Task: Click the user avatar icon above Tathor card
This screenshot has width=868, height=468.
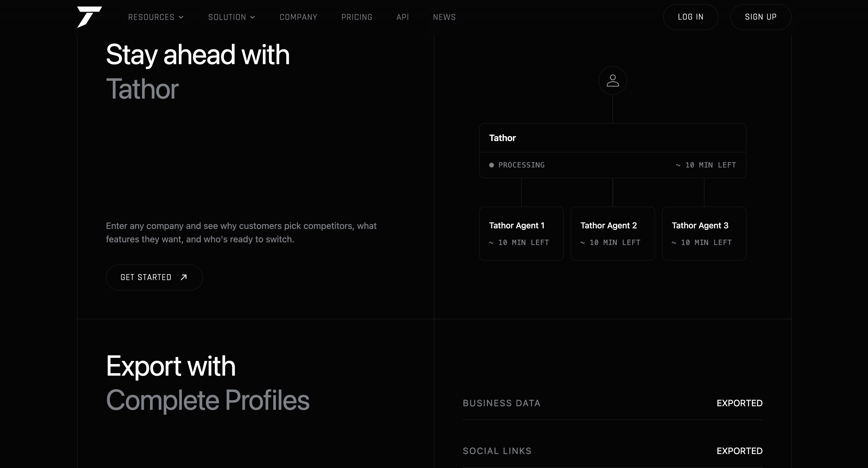Action: click(x=613, y=80)
